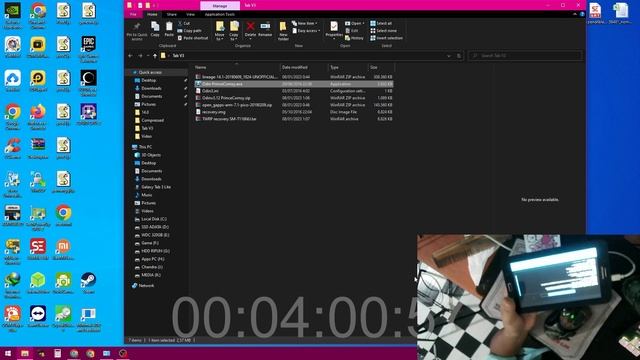The height and width of the screenshot is (360, 640).
Task: Go up one folder with up arrow
Action: (x=155, y=56)
